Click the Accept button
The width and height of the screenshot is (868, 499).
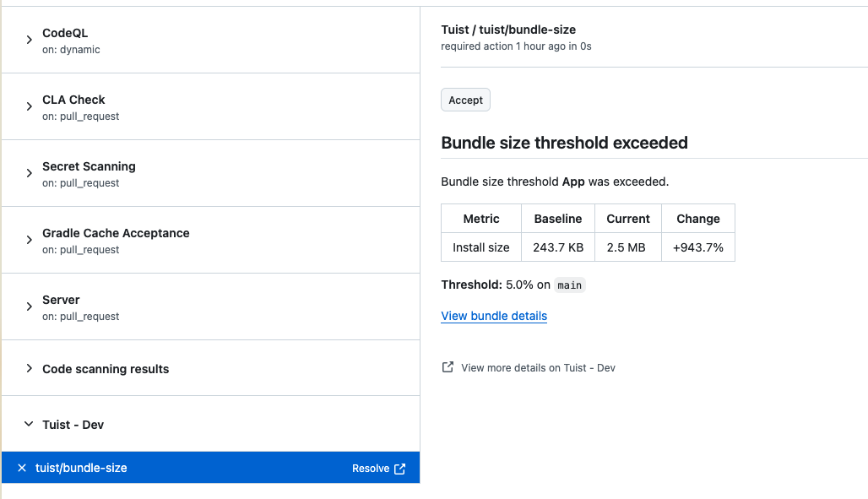[x=465, y=100]
